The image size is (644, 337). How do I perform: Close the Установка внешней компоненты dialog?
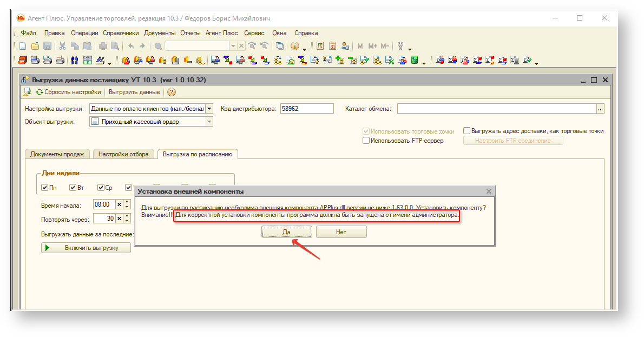tap(489, 191)
